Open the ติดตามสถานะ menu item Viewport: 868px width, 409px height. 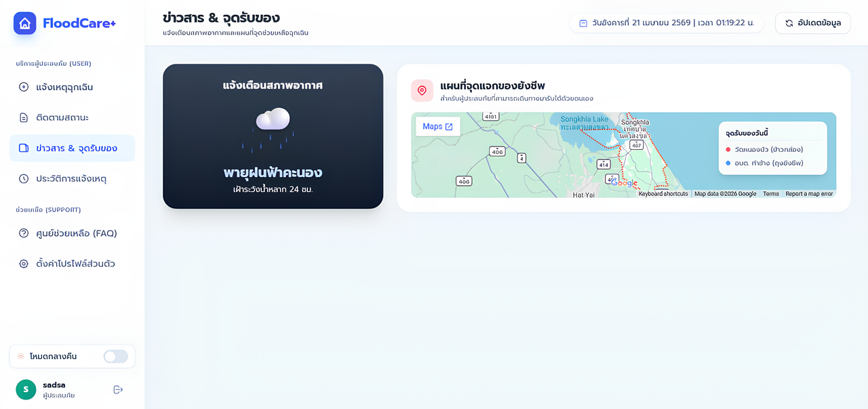72,117
